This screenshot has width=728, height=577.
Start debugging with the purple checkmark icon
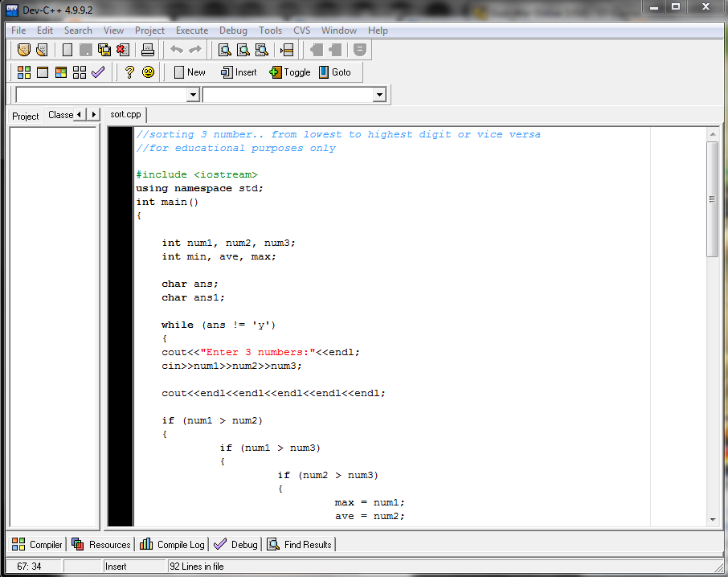tap(98, 72)
